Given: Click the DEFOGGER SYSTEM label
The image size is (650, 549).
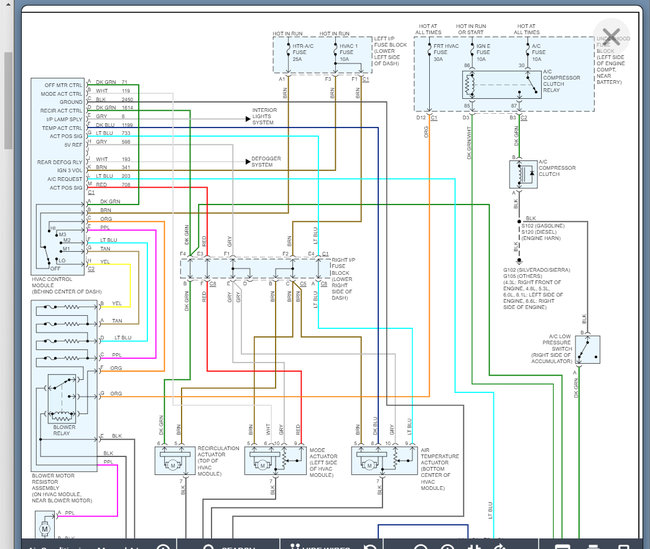Looking at the screenshot, I should click(266, 162).
